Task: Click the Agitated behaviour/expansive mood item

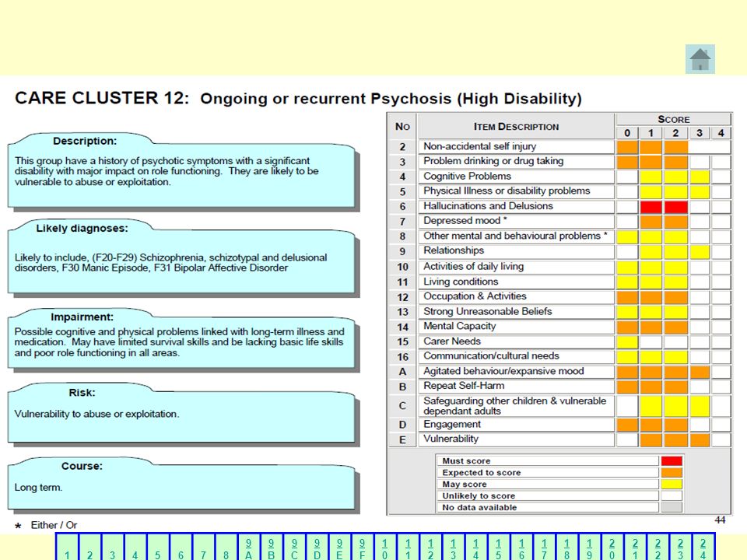Action: pos(517,371)
